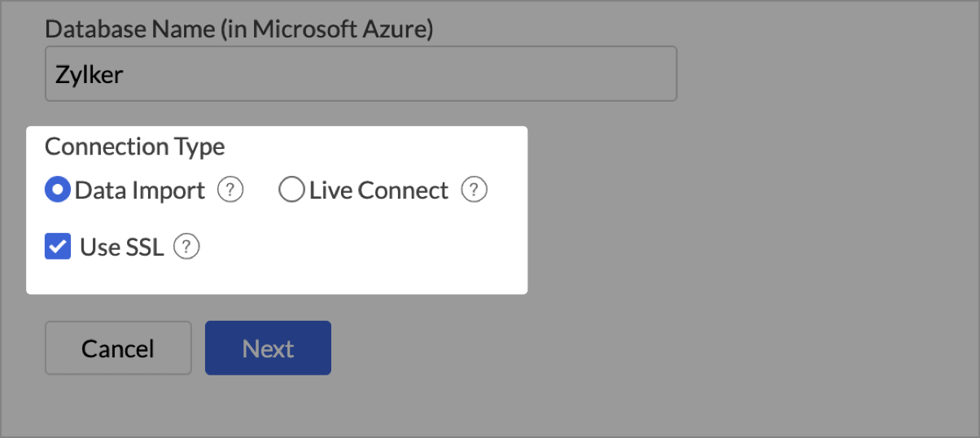Focus the Database Name input field

pyautogui.click(x=361, y=74)
